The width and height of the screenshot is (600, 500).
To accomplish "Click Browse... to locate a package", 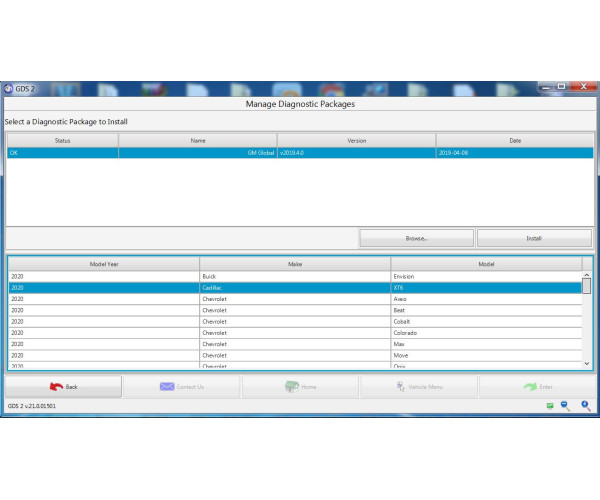I will pyautogui.click(x=416, y=238).
